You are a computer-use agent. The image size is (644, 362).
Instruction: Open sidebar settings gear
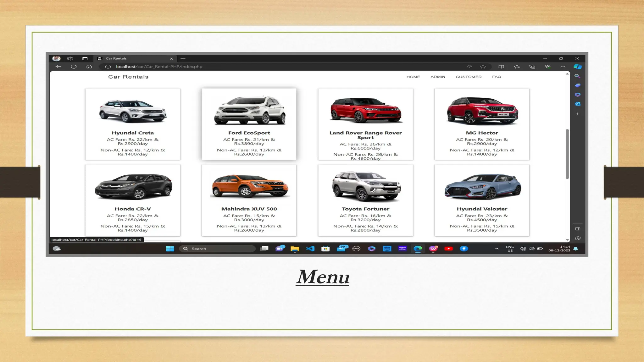(x=577, y=238)
